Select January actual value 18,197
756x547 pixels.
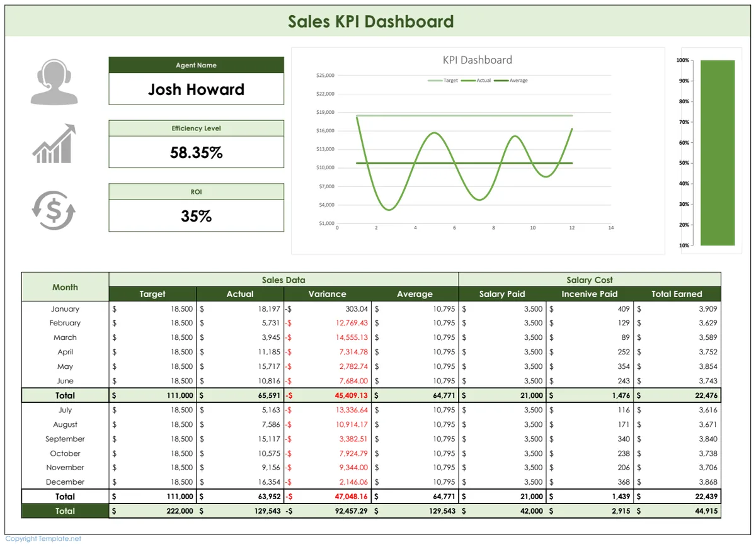[x=269, y=309]
